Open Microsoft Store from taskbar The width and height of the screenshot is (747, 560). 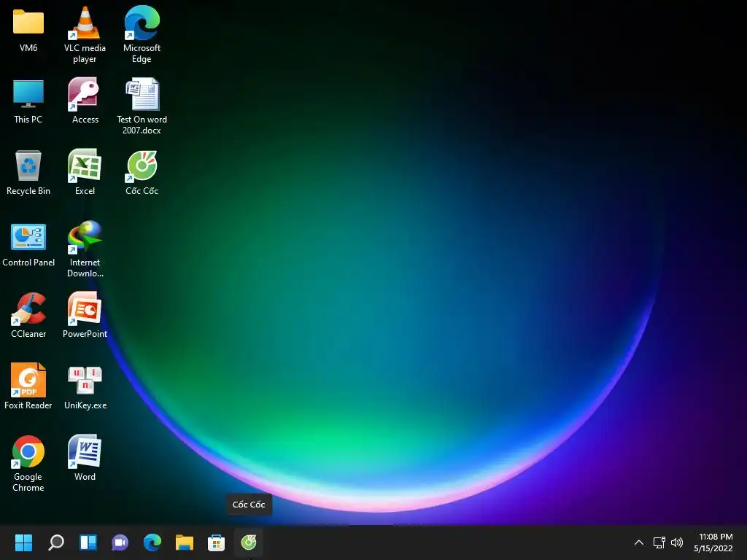(x=216, y=542)
